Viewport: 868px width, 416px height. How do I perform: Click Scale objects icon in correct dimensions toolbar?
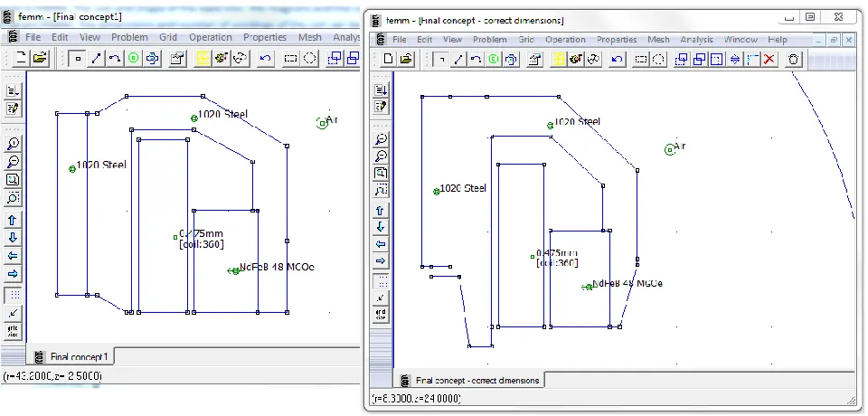coord(717,60)
